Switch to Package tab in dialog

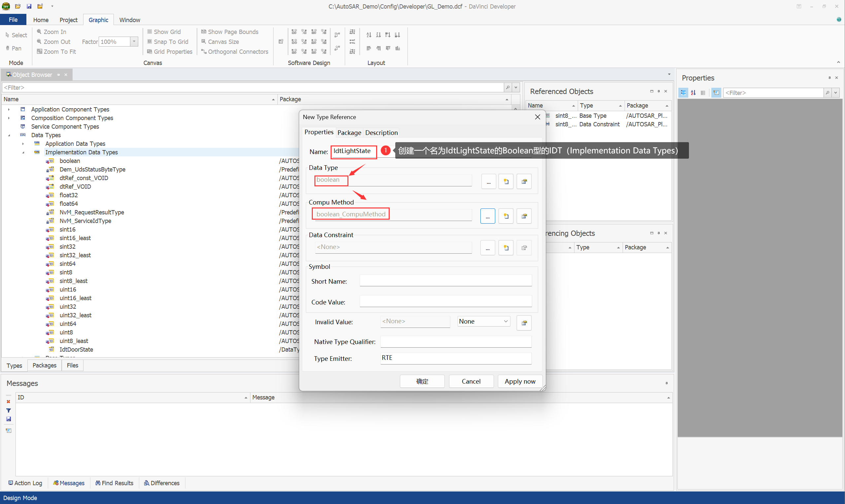[x=349, y=133]
